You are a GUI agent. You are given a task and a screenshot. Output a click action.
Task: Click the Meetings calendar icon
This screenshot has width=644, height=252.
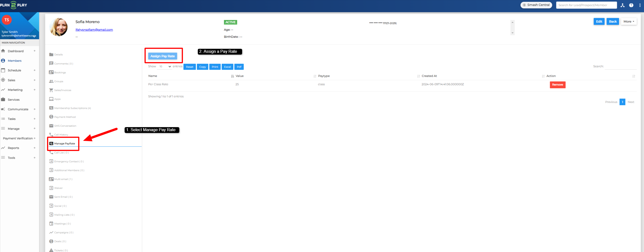coord(51,223)
